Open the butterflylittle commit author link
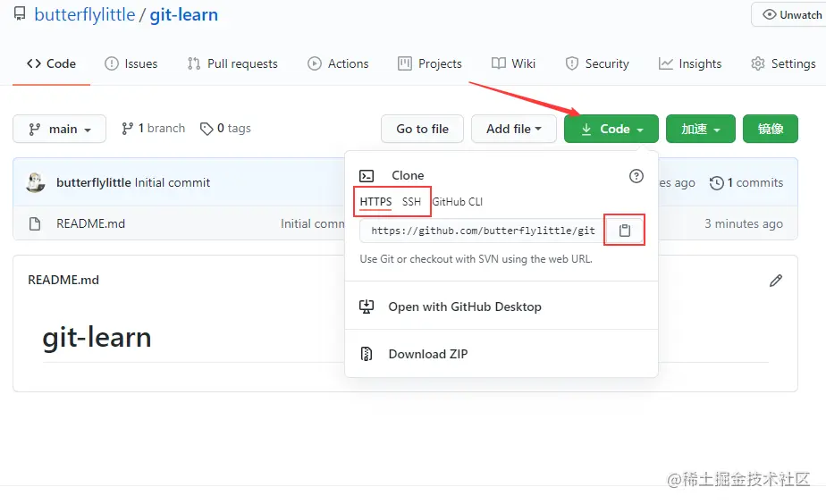 coord(94,183)
